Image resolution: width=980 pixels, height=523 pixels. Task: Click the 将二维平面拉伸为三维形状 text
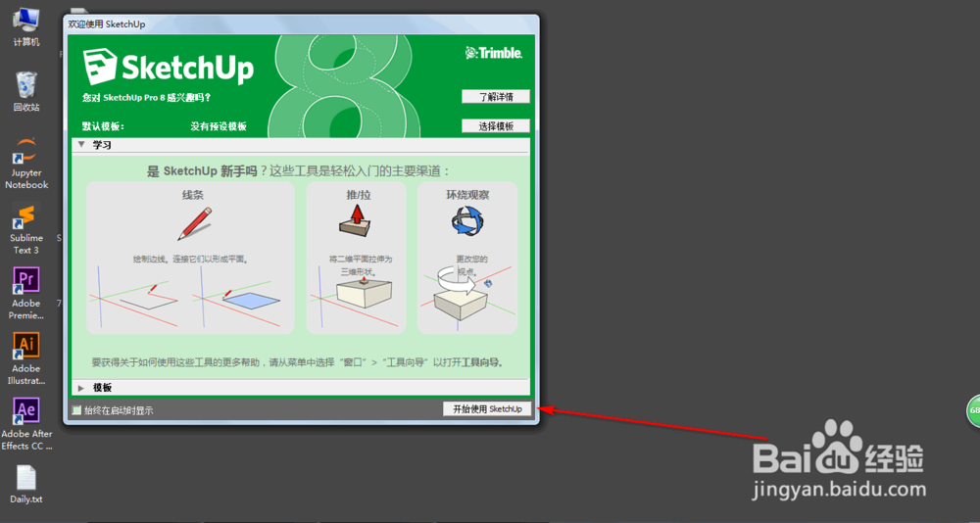361,265
